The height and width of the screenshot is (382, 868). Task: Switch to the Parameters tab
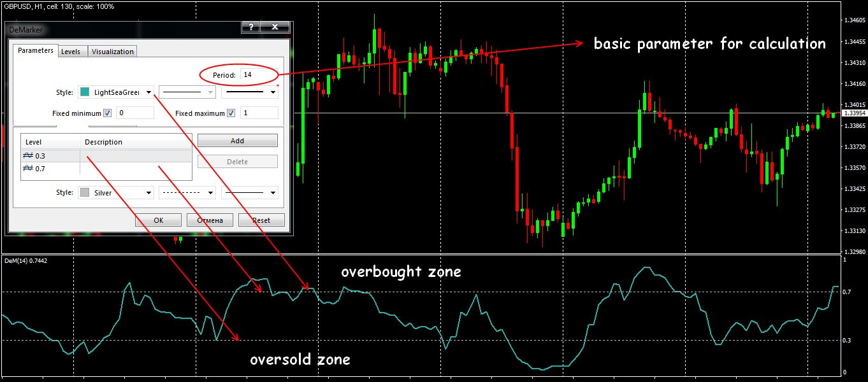click(36, 51)
